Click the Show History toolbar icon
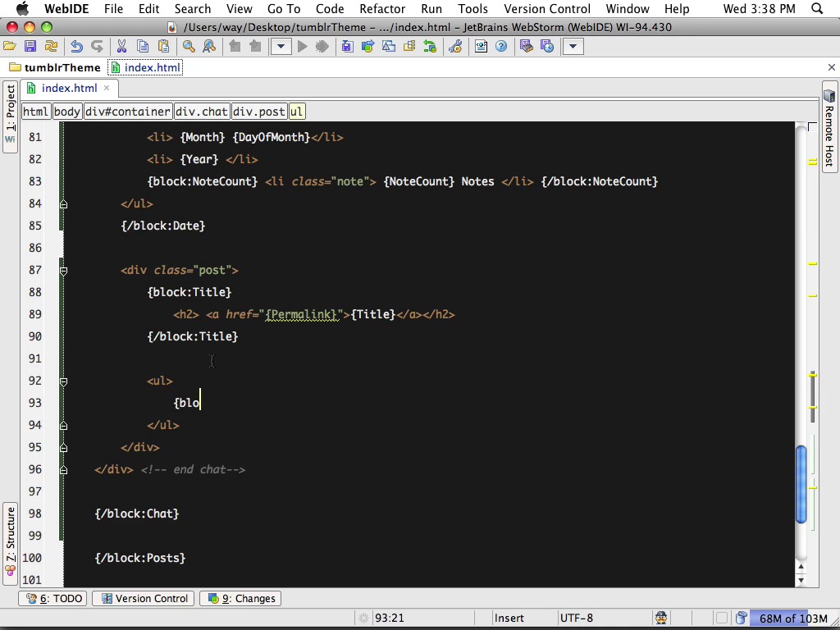The width and height of the screenshot is (840, 630). [x=409, y=47]
